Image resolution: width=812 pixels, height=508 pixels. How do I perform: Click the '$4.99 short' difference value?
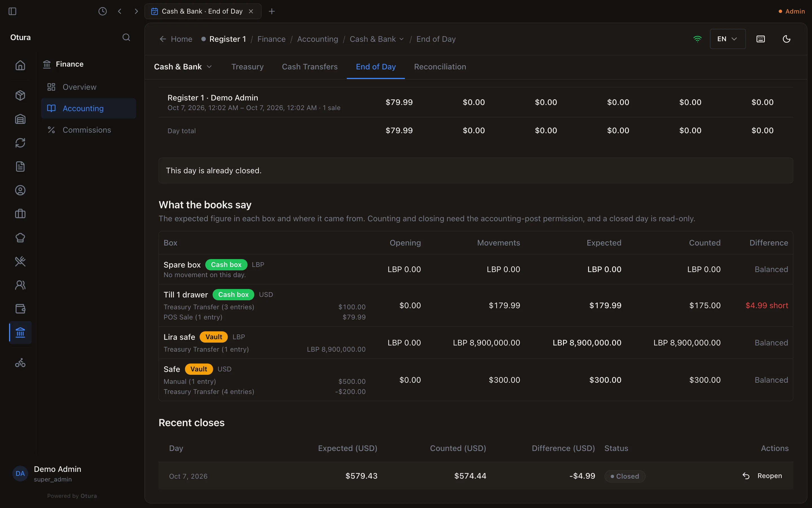[766, 305]
